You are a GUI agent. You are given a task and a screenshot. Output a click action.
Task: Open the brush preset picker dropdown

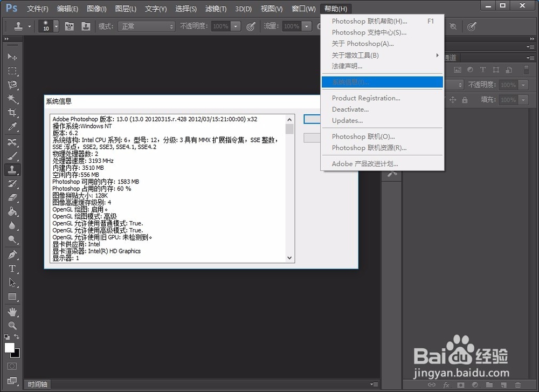tap(56, 26)
